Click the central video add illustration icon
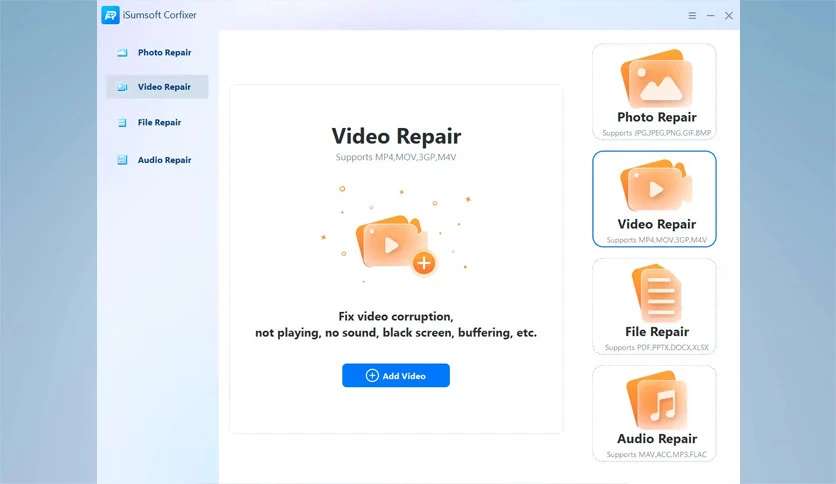Screen dimensions: 836x484 (x=396, y=244)
